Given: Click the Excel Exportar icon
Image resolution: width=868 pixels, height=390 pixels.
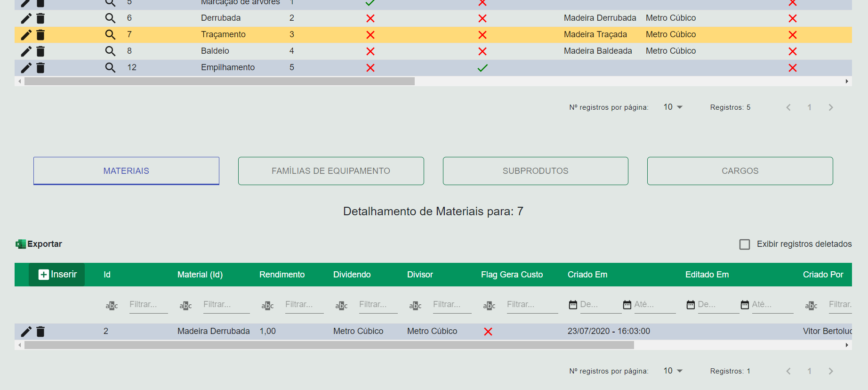Looking at the screenshot, I should [21, 244].
